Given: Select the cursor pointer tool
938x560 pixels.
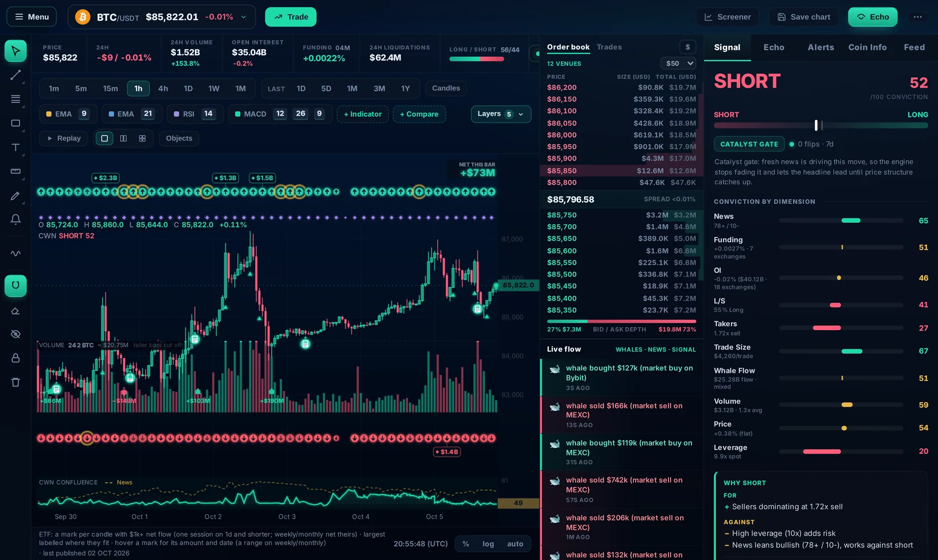Looking at the screenshot, I should click(x=15, y=51).
